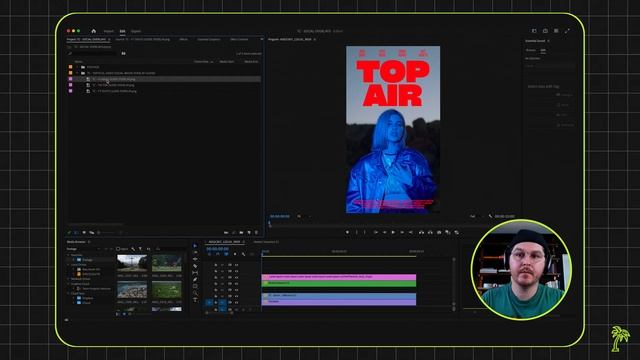This screenshot has width=640, height=360.
Task: Collapse the second bin in Project panel
Action: pyautogui.click(x=77, y=73)
